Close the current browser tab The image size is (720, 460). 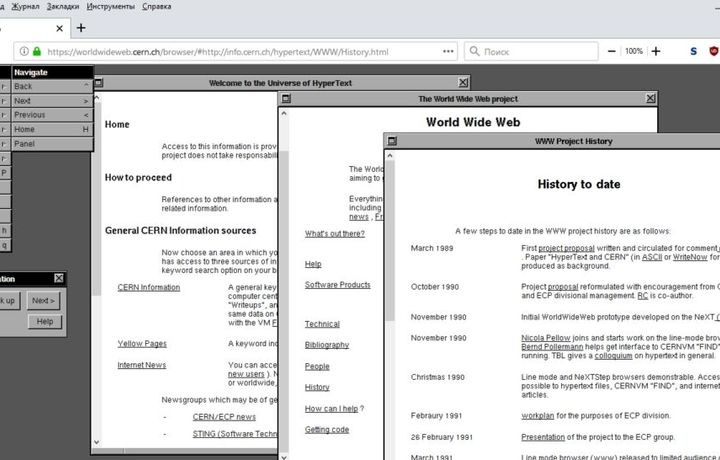tap(59, 28)
